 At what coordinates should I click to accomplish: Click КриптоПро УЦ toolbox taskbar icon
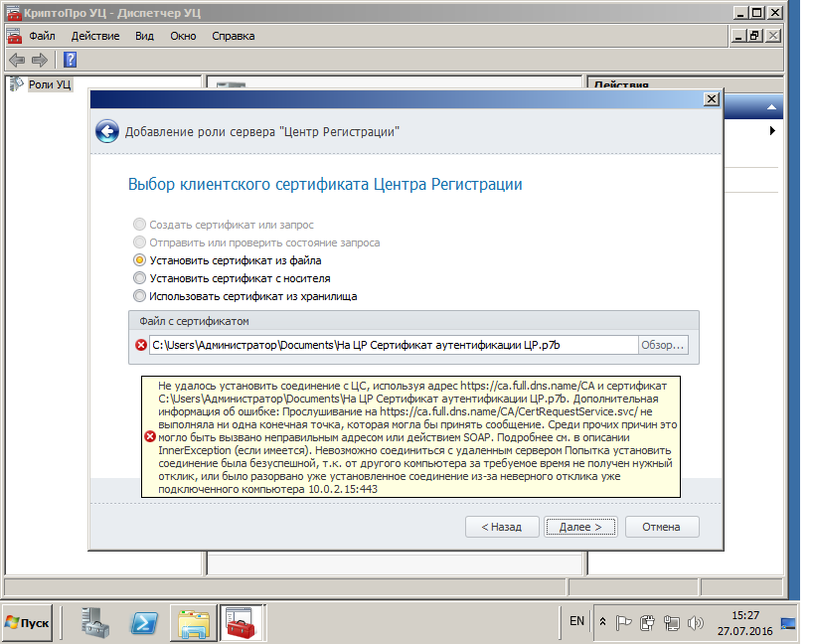point(241,623)
